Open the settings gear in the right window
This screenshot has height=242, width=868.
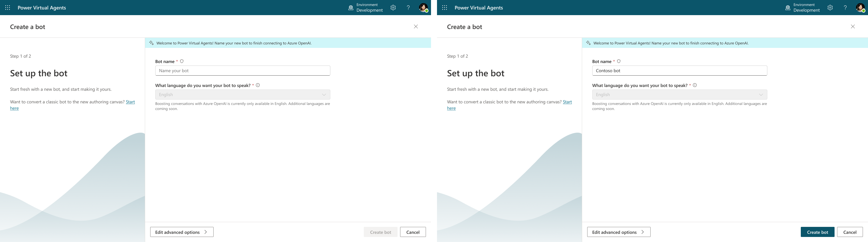(830, 8)
